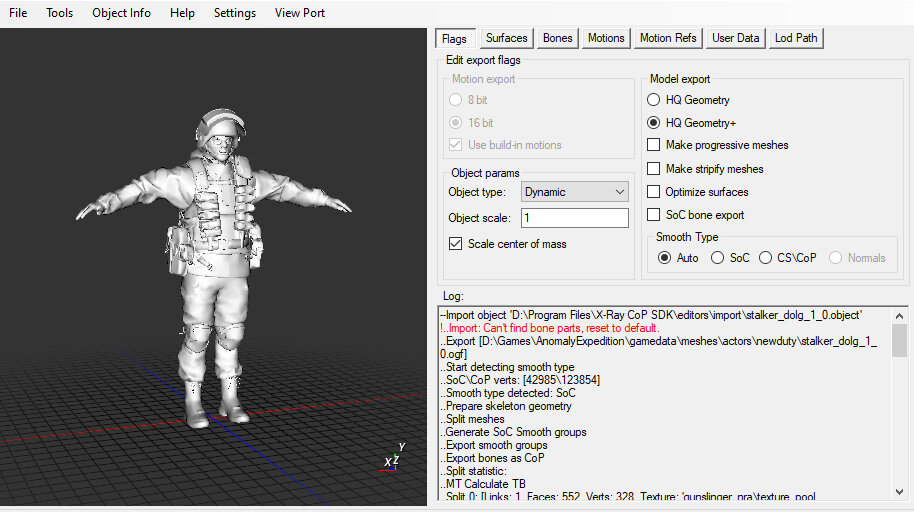Switch to the Lod Path tab
This screenshot has height=512, width=914.
click(x=796, y=38)
